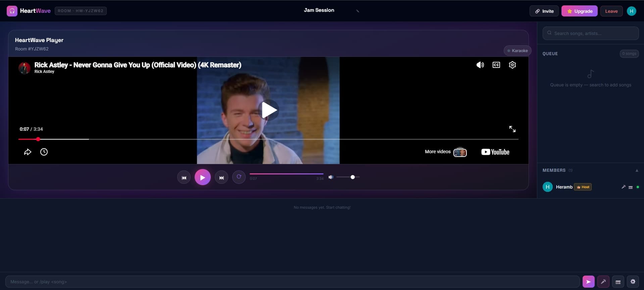Click the HeartWave headphones logo
Viewport: 644px width, 290px height.
[12, 11]
